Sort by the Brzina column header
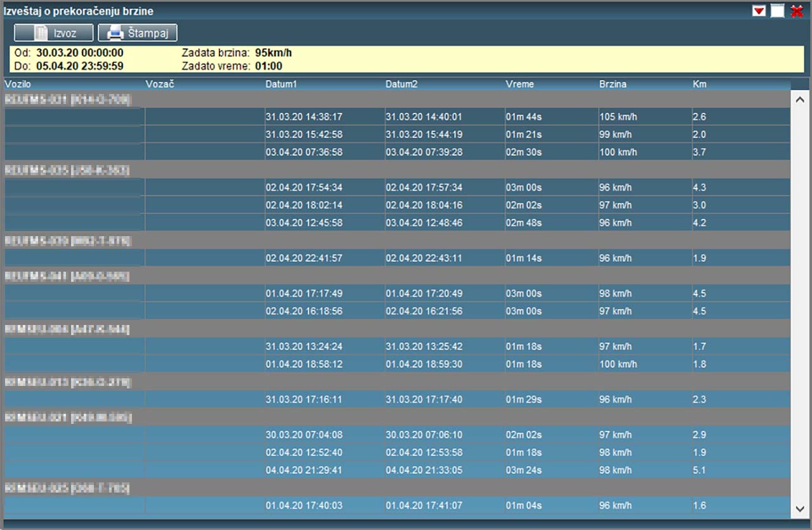812x530 pixels. pos(613,84)
